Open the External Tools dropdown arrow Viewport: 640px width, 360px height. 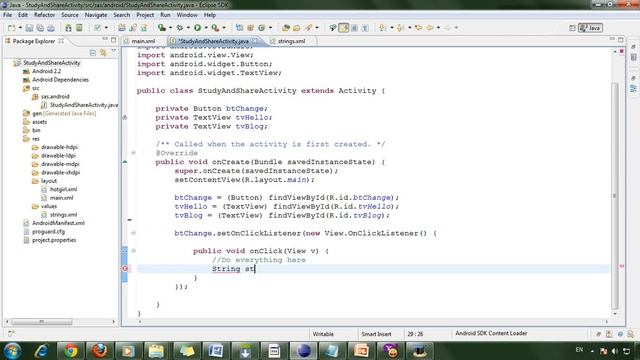click(224, 28)
